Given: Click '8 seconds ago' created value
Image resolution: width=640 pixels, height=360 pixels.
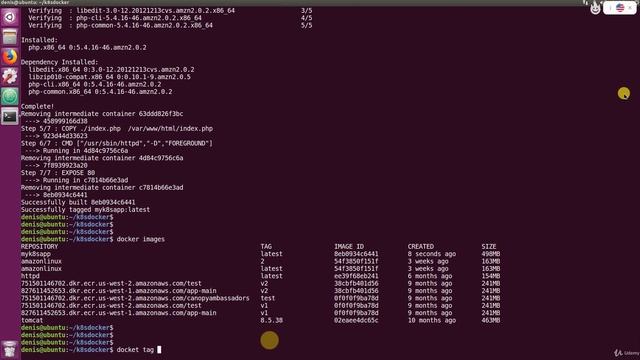Looking at the screenshot, I should [x=431, y=254].
